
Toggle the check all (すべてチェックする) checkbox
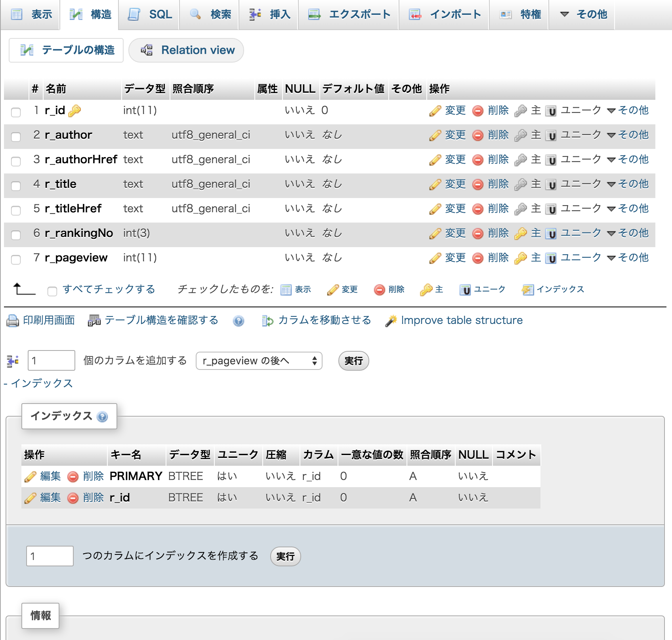tap(52, 291)
